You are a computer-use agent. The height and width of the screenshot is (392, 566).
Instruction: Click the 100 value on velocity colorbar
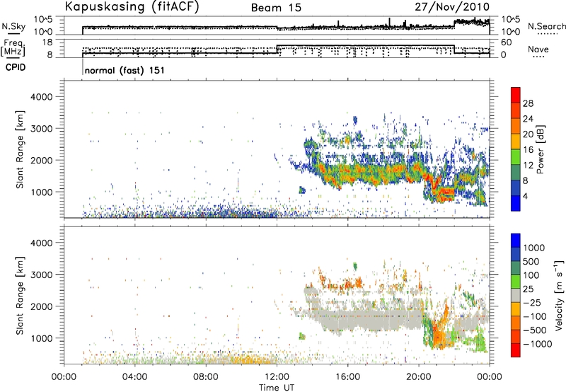coord(533,275)
